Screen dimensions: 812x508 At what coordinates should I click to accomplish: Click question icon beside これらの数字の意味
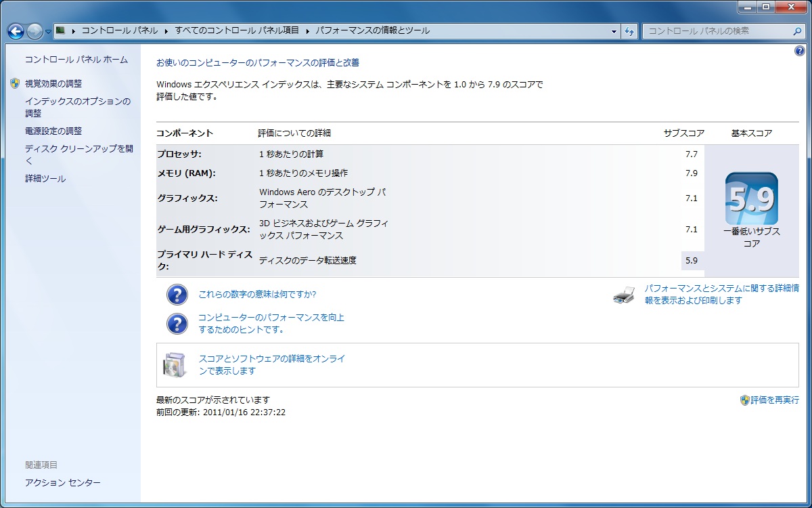[x=177, y=295]
